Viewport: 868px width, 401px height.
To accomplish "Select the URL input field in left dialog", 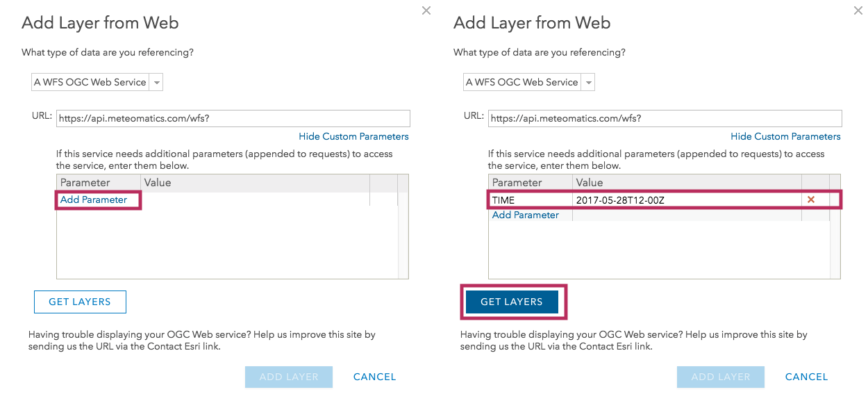I will click(x=233, y=118).
